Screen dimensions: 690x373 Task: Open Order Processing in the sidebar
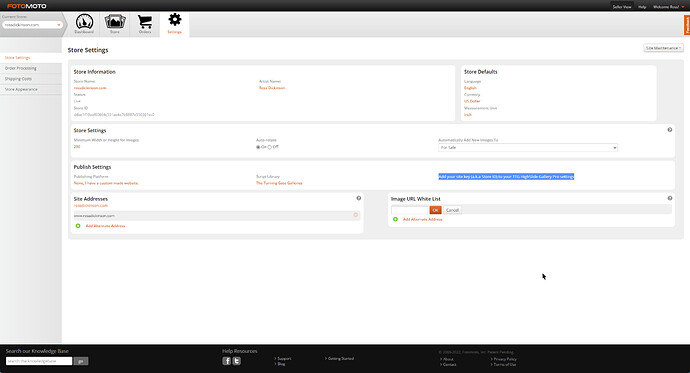pyautogui.click(x=21, y=68)
